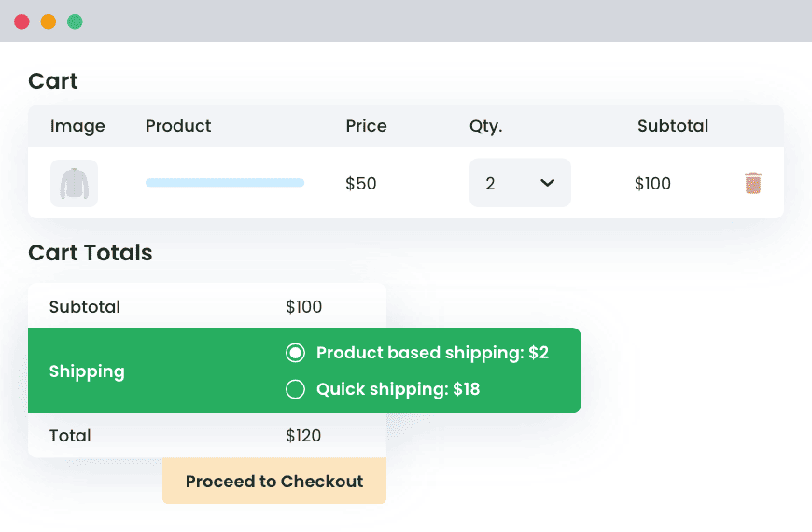This screenshot has width=812, height=532.
Task: Click the red close window dot
Action: 21,21
